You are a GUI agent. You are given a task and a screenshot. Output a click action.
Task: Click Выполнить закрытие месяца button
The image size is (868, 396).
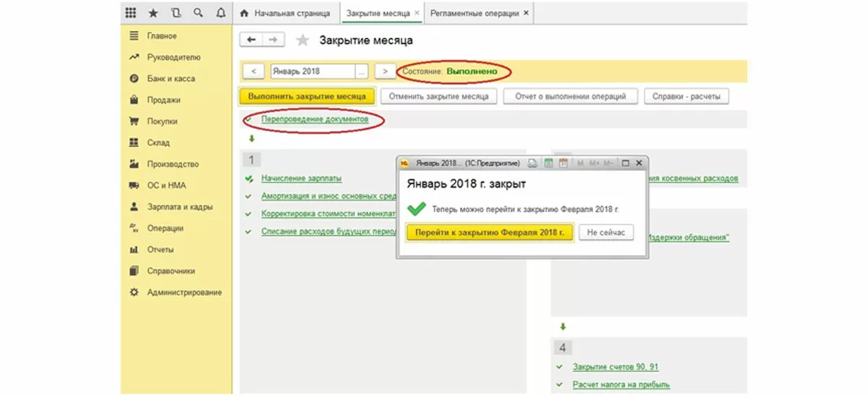[x=307, y=96]
